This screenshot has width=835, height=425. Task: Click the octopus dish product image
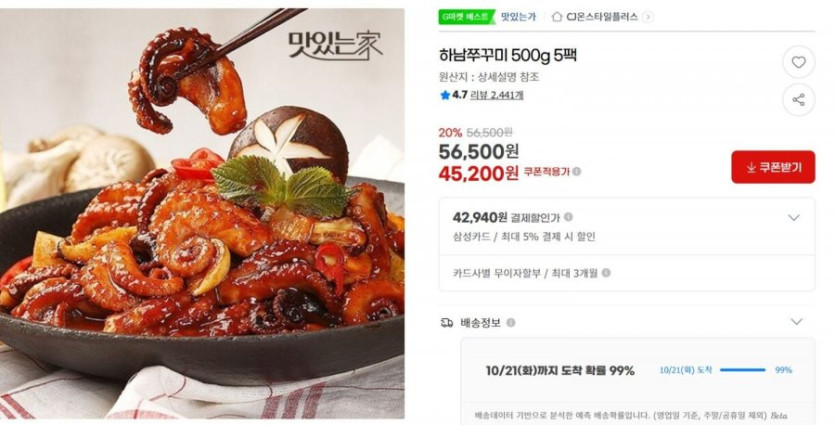202,213
